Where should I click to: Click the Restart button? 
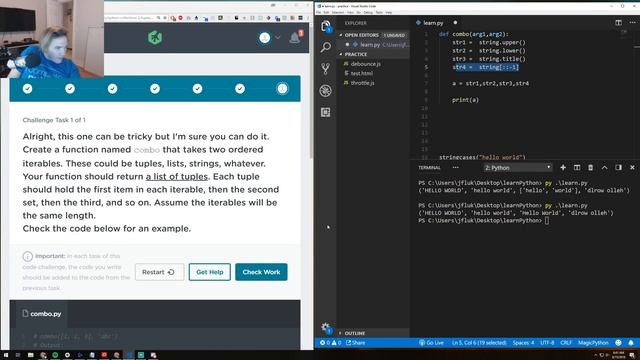(x=159, y=272)
